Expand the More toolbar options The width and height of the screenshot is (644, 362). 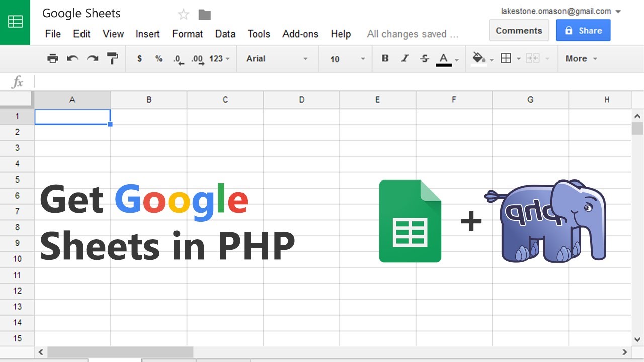pyautogui.click(x=581, y=59)
